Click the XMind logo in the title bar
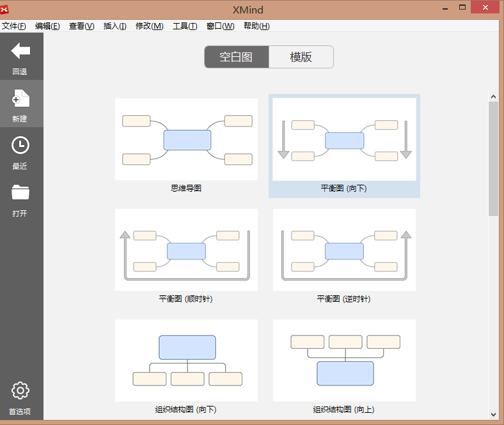This screenshot has width=504, height=425. tap(4, 10)
